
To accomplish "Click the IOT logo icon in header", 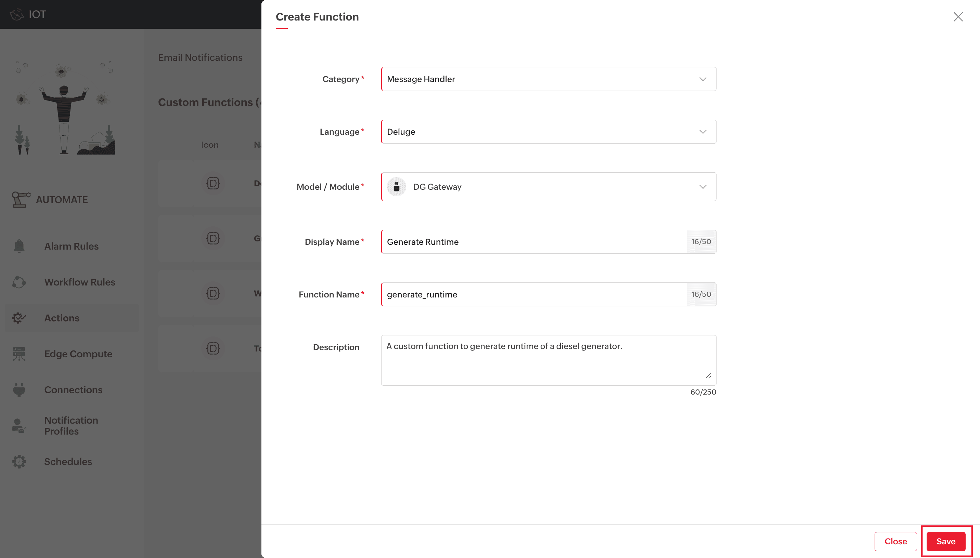I will click(16, 15).
